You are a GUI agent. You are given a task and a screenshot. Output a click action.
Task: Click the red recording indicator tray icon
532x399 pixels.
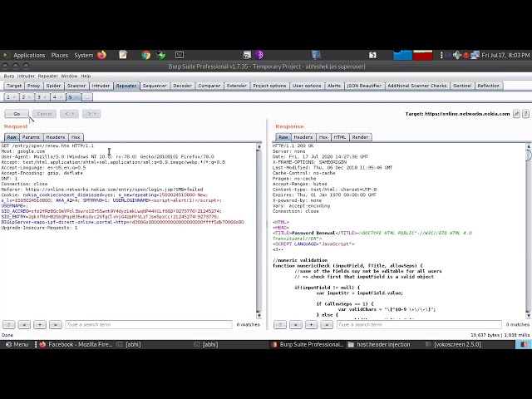[x=466, y=56]
